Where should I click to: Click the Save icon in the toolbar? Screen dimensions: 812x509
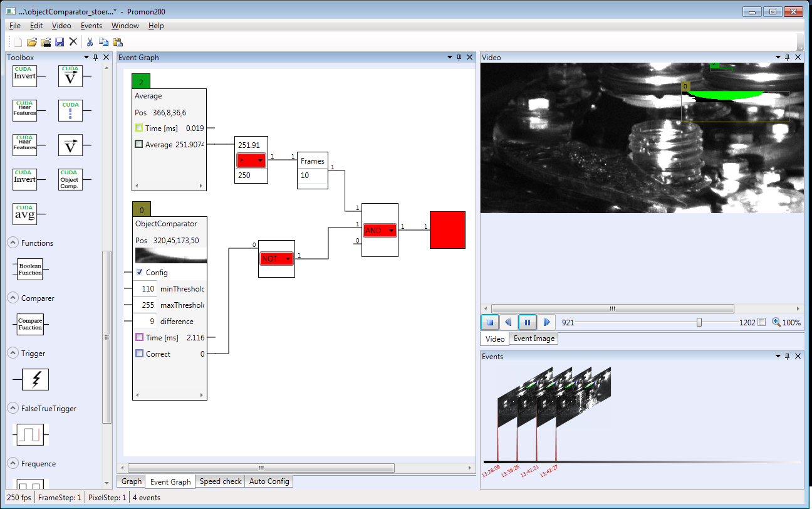click(60, 42)
